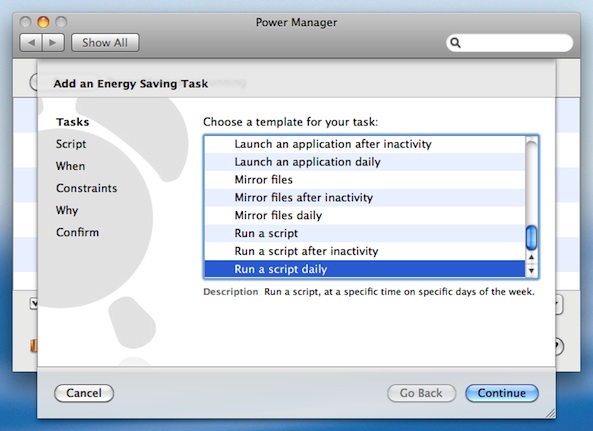Click the orange minimize window button
This screenshot has height=431, width=593.
pyautogui.click(x=43, y=22)
